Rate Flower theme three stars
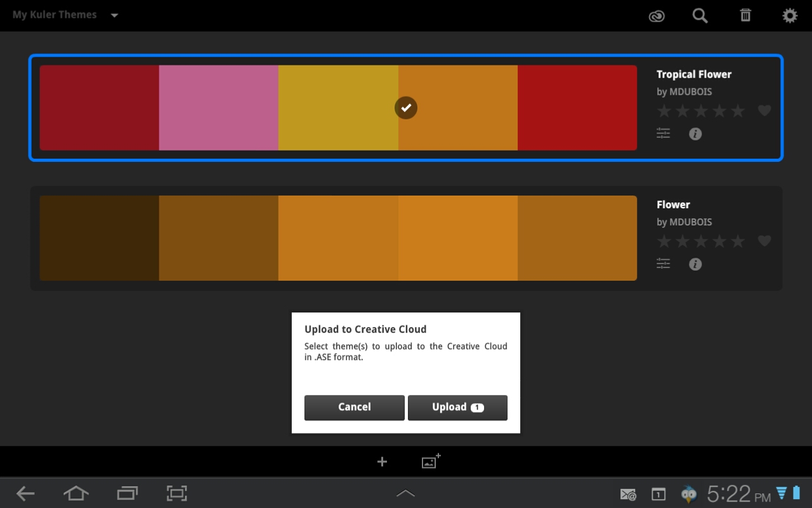 701,241
